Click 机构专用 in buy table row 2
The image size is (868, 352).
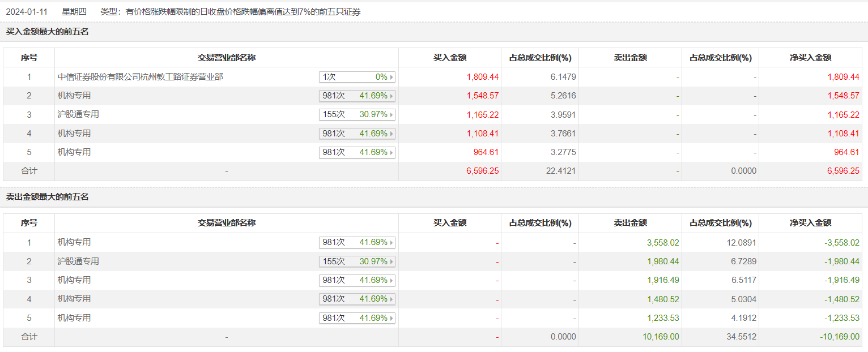[74, 96]
